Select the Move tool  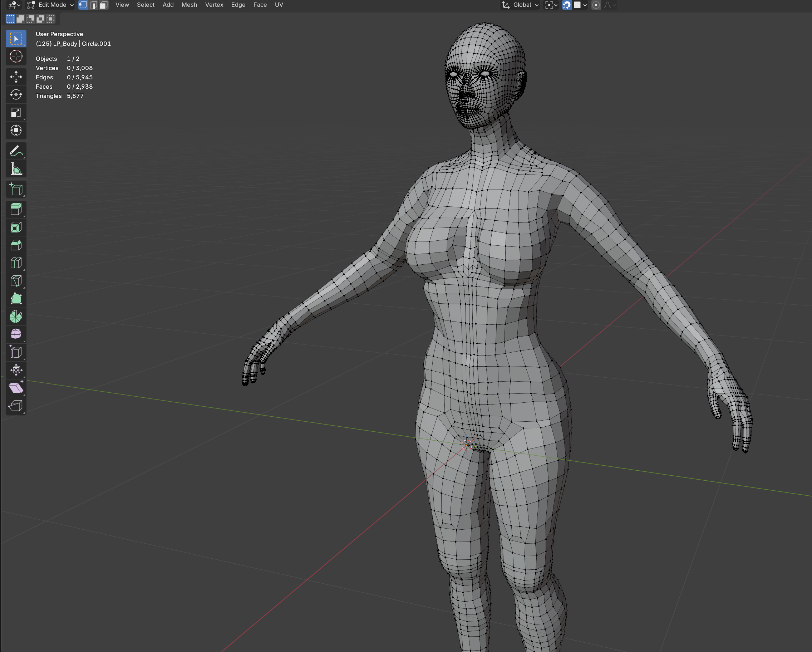[16, 77]
